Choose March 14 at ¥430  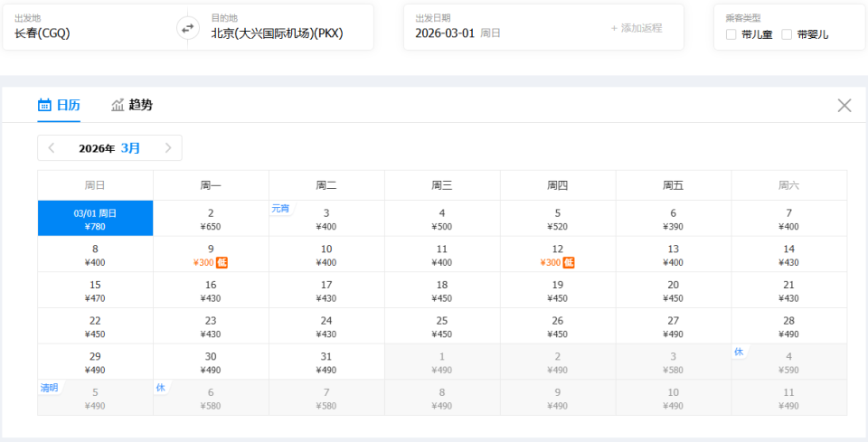788,255
